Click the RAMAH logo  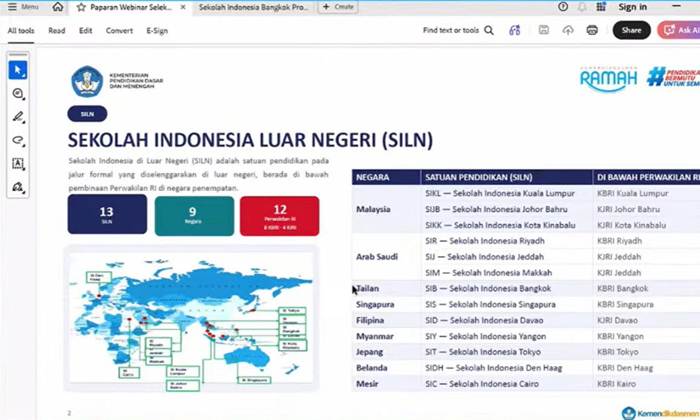pyautogui.click(x=608, y=79)
